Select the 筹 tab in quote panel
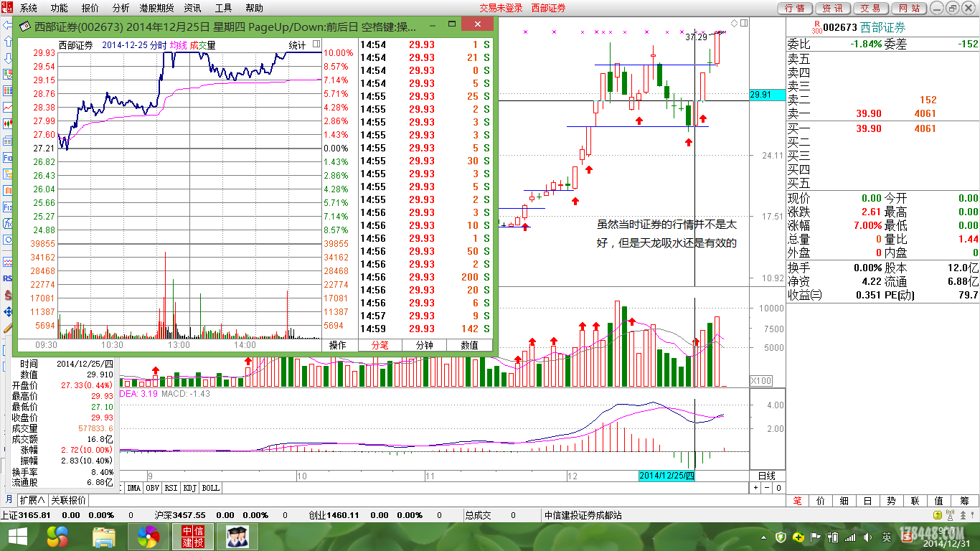980x551 pixels. click(964, 501)
